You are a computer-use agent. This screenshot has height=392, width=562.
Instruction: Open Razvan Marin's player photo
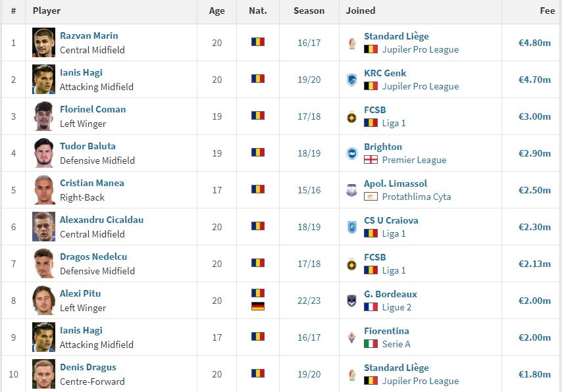[44, 43]
